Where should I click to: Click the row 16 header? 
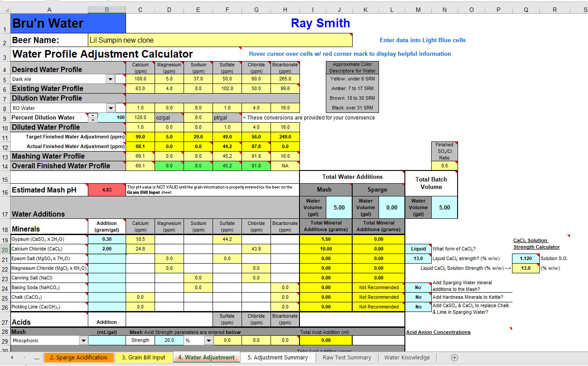pos(5,190)
